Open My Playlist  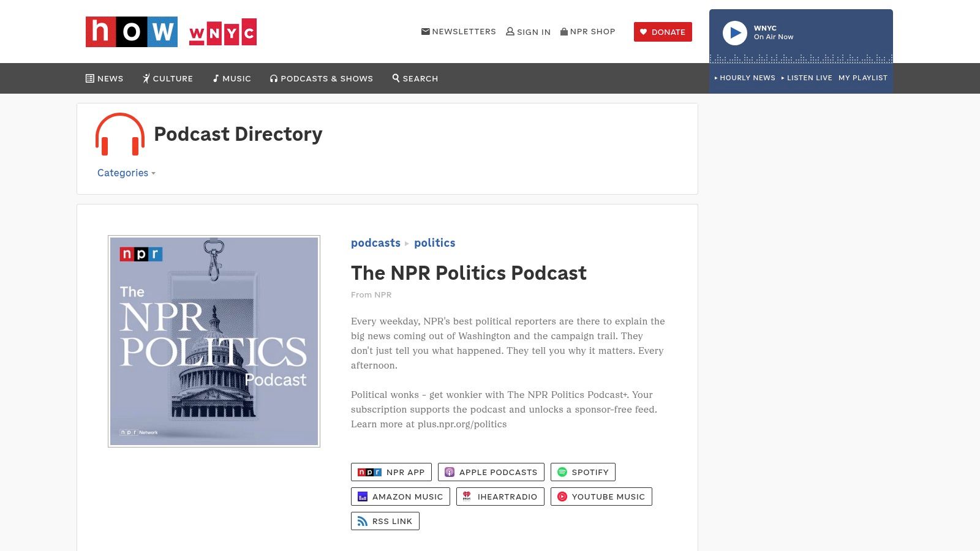(863, 78)
